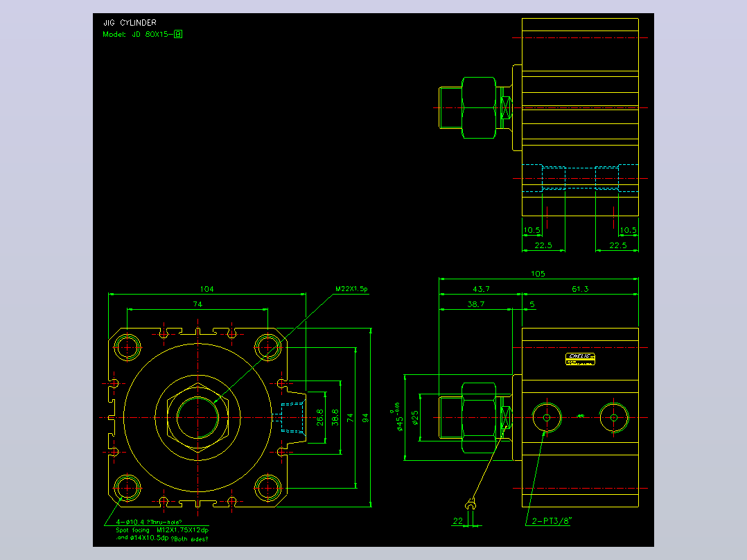This screenshot has width=747, height=560.
Task: Click the 'ø25' rod diameter dimension
Action: 415,418
